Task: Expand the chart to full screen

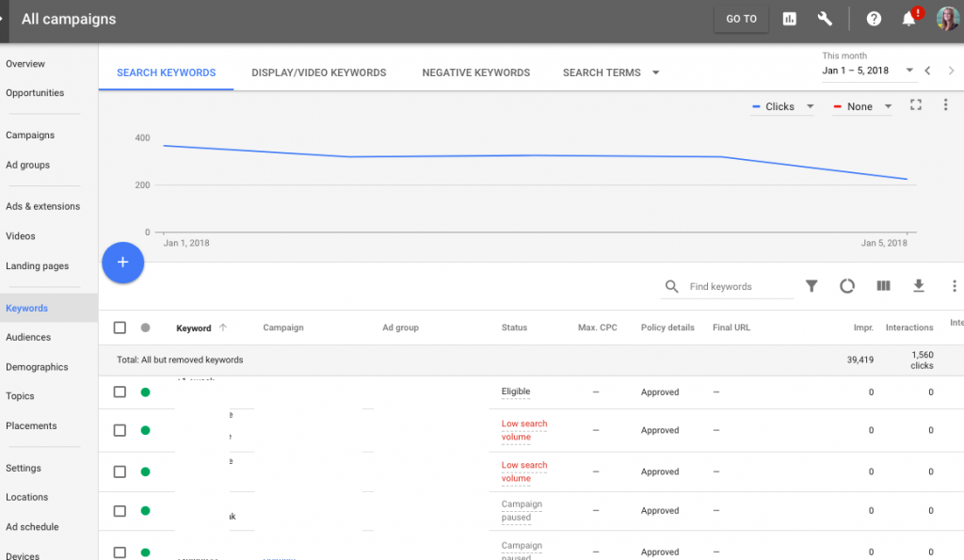Action: pos(916,105)
